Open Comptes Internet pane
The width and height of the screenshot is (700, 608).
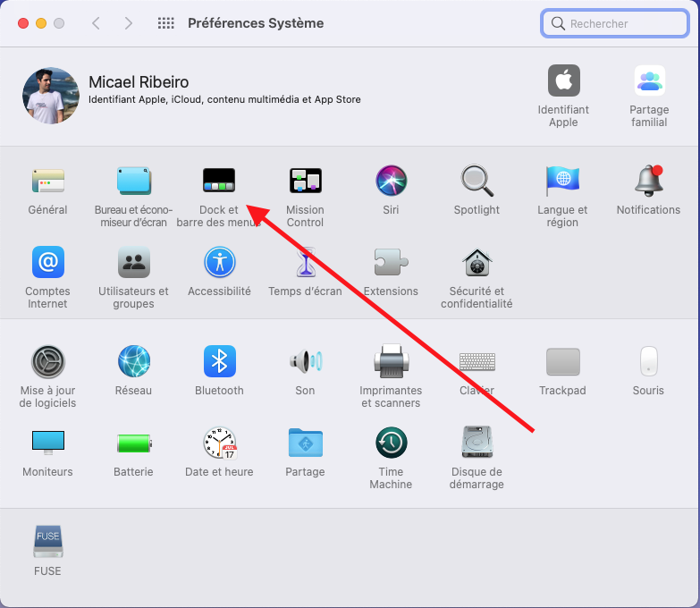click(x=47, y=262)
